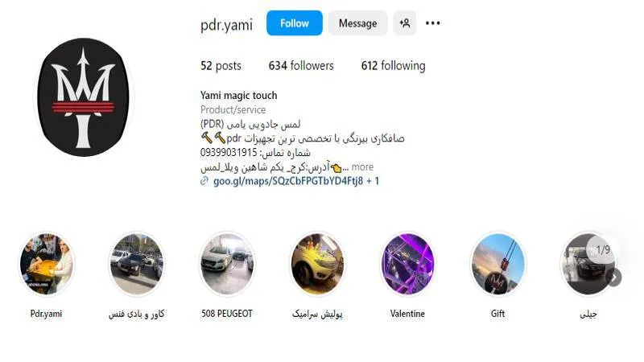
Task: Click the 1/9 counter badge
Action: tap(602, 249)
